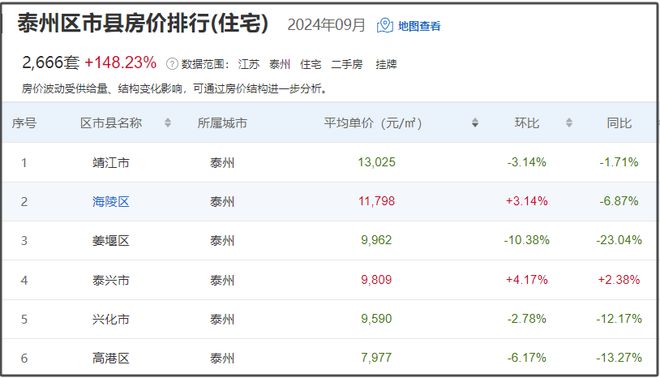Choose the 二手房 filter tag
The width and height of the screenshot is (660, 378).
[x=347, y=64]
